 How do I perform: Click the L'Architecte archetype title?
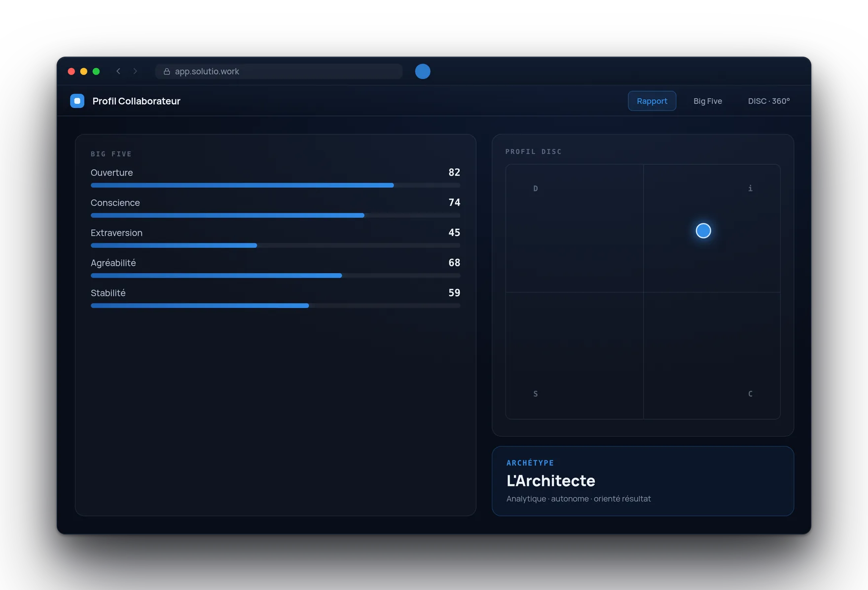(551, 480)
